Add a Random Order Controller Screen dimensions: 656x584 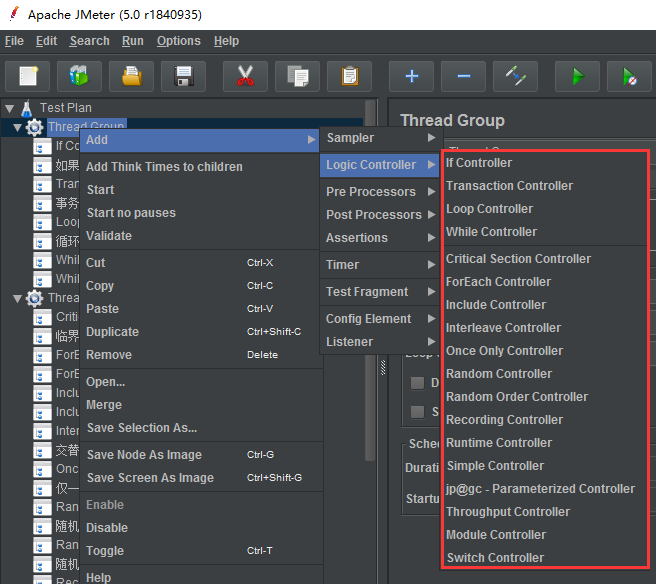(x=545, y=397)
